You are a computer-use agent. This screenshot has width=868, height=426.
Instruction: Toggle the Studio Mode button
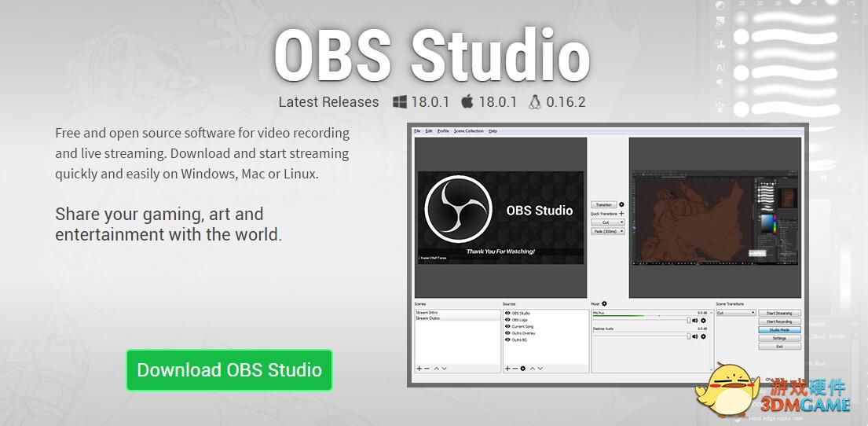pos(779,329)
